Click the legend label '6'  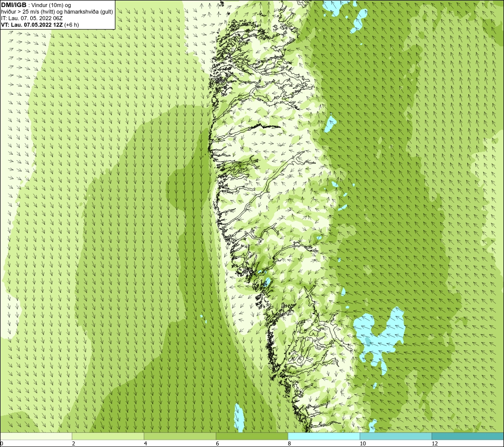click(218, 443)
